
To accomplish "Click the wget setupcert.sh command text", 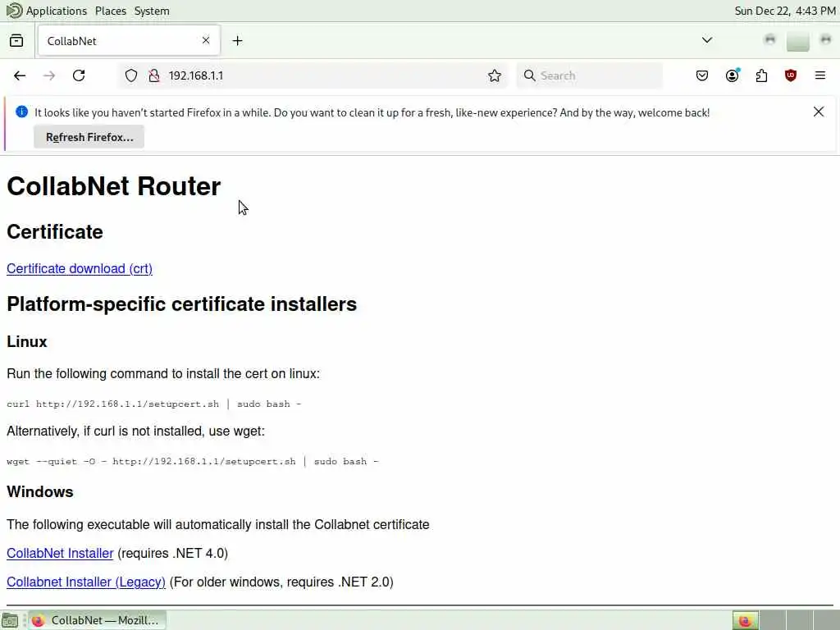I will tap(192, 461).
